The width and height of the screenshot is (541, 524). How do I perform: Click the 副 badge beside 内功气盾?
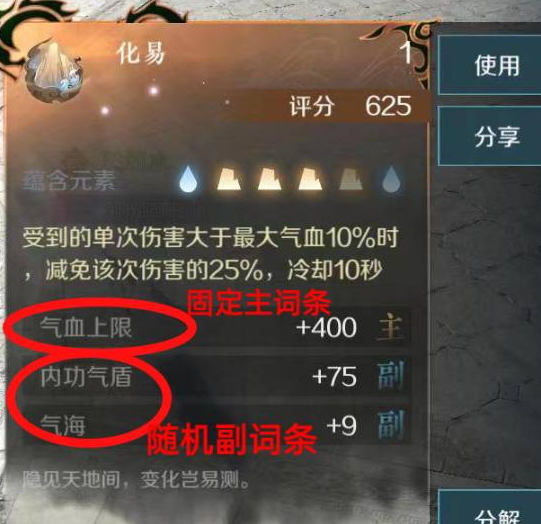[x=391, y=376]
